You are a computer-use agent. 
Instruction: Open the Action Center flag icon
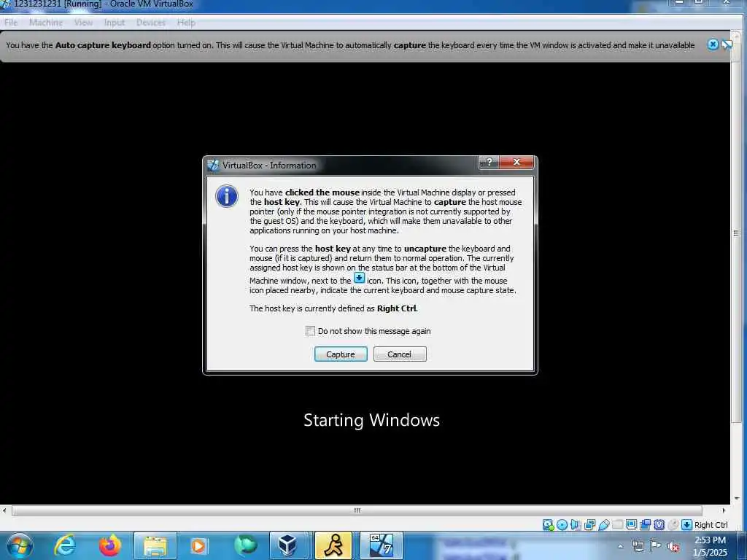[x=656, y=545]
